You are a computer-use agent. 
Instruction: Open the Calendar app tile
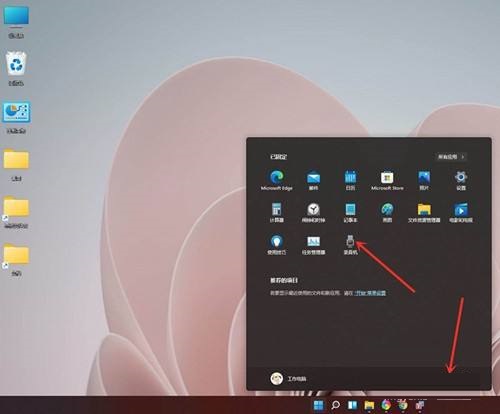tap(350, 180)
